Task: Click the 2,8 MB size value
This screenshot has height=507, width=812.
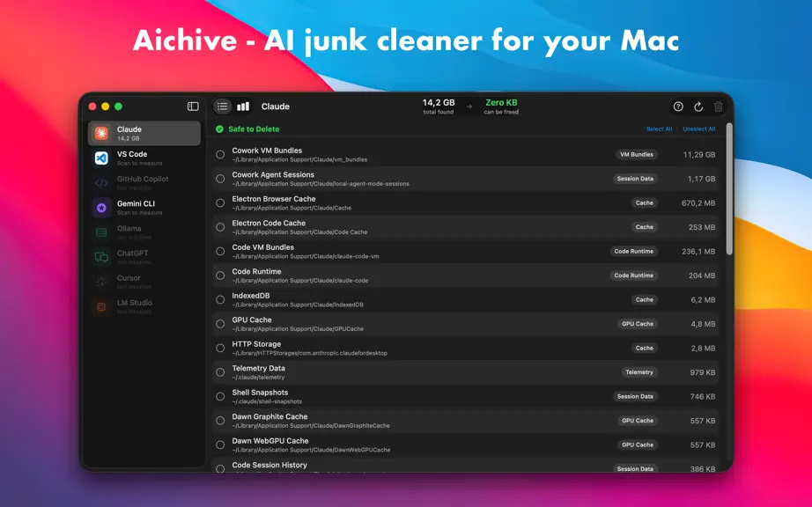Action: click(x=703, y=349)
